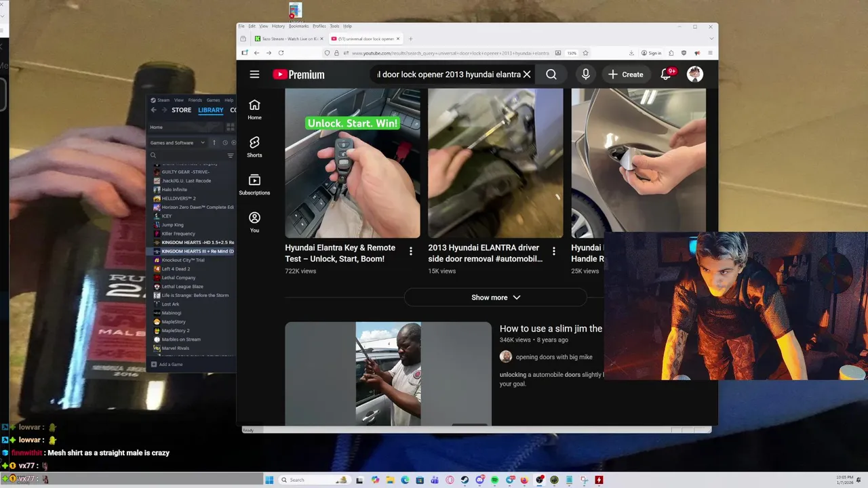Image resolution: width=868 pixels, height=488 pixels.
Task: Open browser History menu
Action: pyautogui.click(x=278, y=26)
